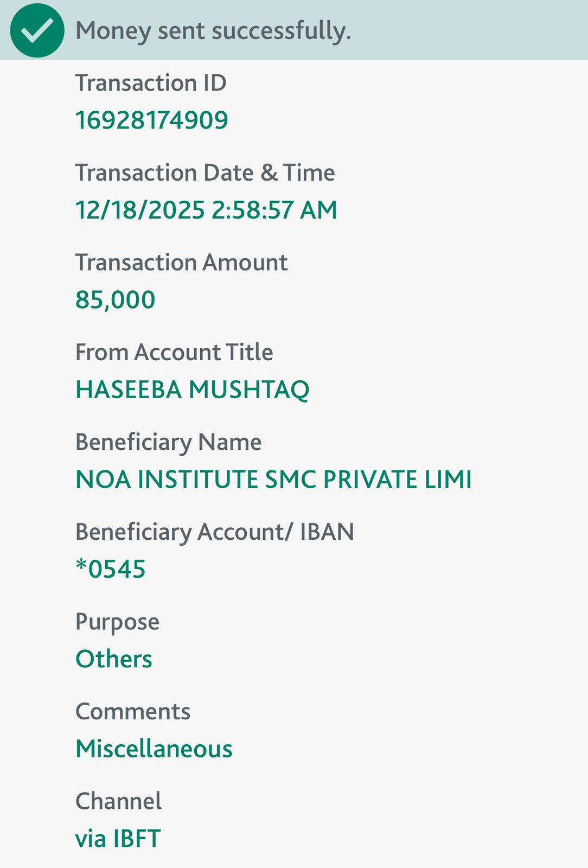Tap the Miscellaneous comment text
Viewport: 588px width, 868px height.
(x=154, y=749)
